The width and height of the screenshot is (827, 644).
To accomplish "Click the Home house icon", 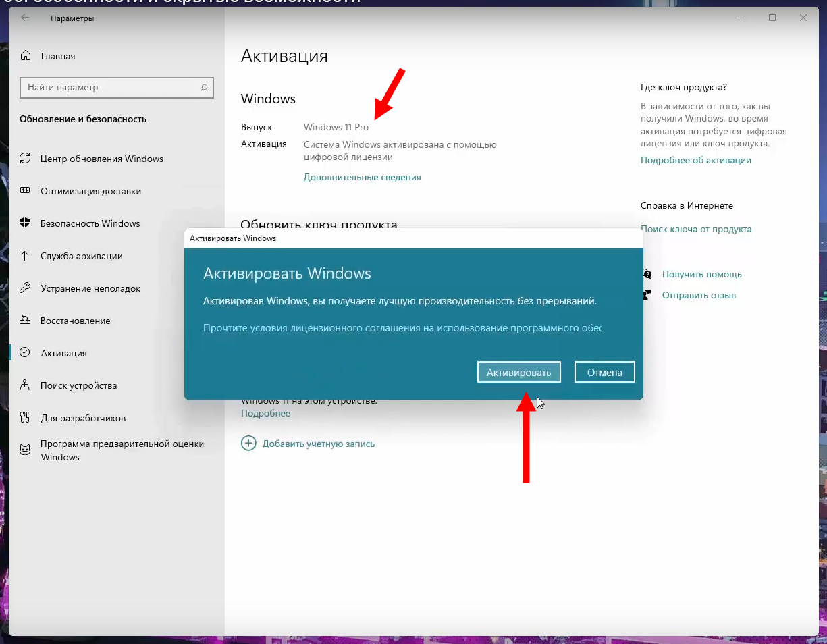I will 26,56.
